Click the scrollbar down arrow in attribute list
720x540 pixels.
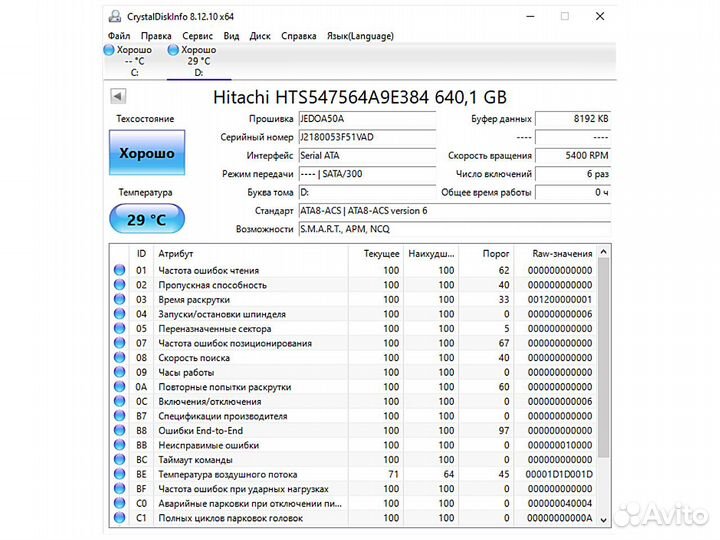pos(603,520)
